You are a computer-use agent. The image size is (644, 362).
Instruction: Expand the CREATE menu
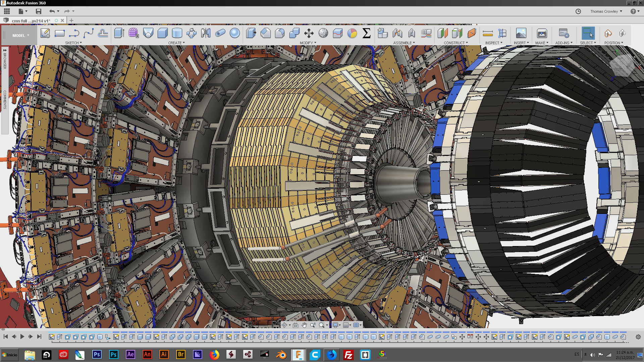pos(176,43)
